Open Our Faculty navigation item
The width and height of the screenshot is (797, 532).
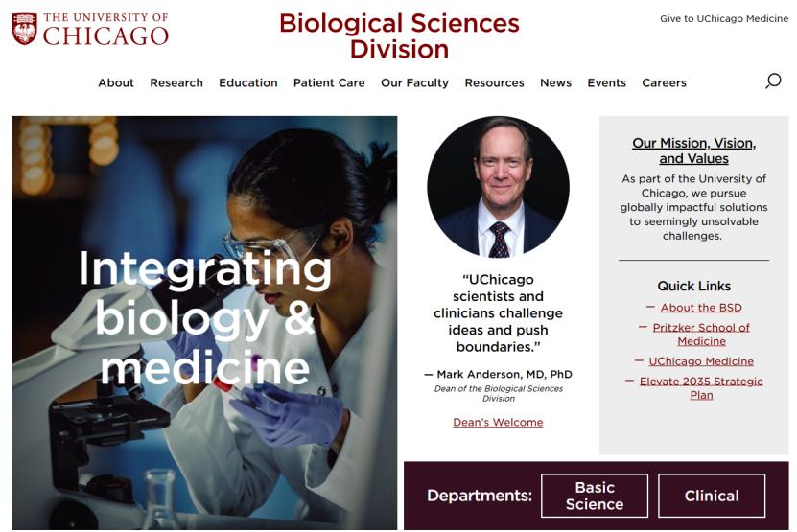[x=414, y=82]
